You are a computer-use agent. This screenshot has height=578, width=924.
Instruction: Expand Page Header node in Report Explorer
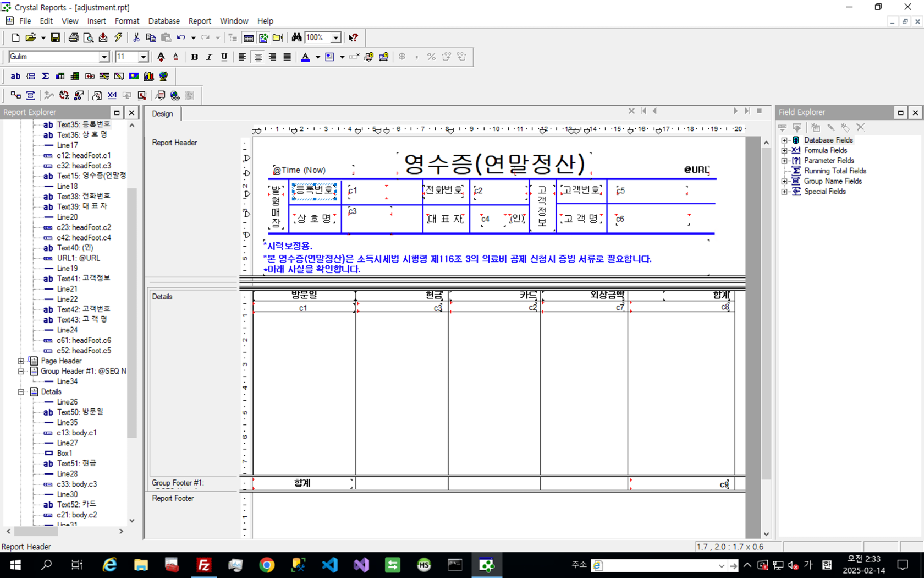pos(21,361)
